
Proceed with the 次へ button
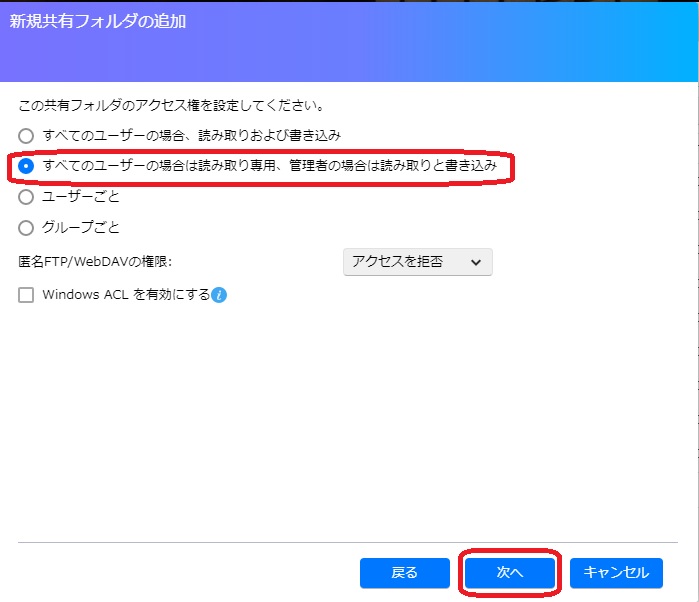(510, 573)
